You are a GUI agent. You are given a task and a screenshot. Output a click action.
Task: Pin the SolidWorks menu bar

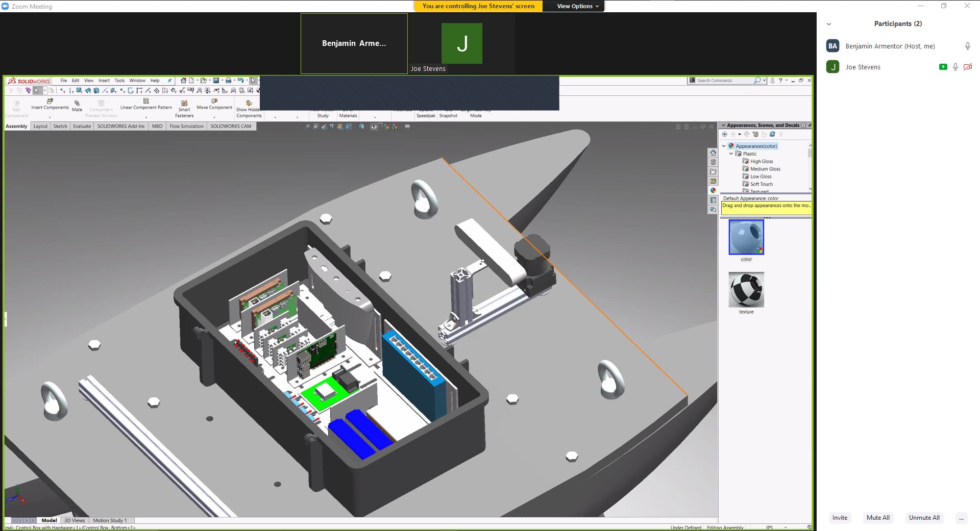click(x=170, y=81)
